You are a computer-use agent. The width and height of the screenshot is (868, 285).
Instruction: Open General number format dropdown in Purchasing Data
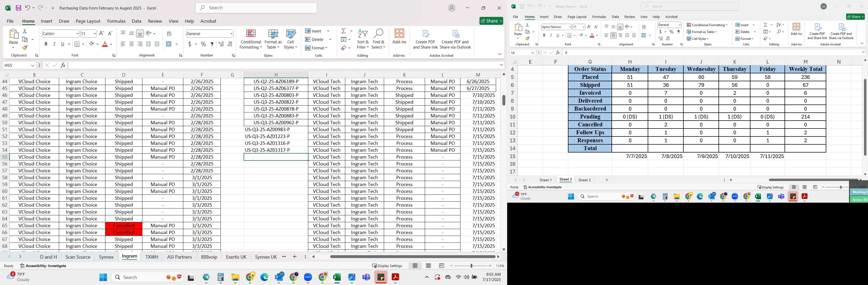tap(231, 34)
